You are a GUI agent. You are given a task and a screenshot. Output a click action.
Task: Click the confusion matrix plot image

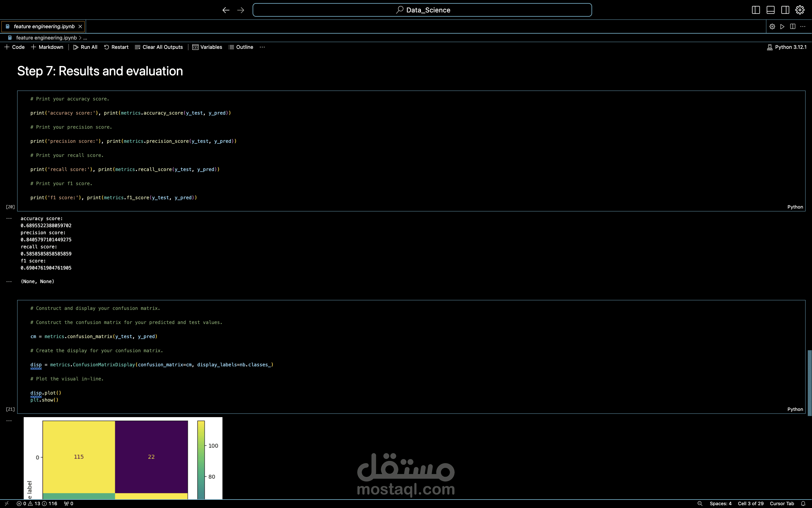tap(123, 458)
